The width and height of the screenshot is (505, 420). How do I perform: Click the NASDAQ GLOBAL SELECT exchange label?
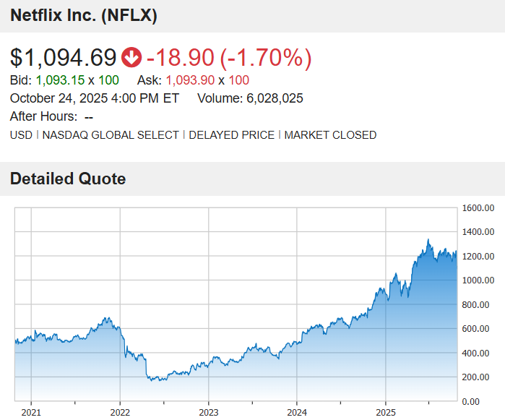point(111,134)
